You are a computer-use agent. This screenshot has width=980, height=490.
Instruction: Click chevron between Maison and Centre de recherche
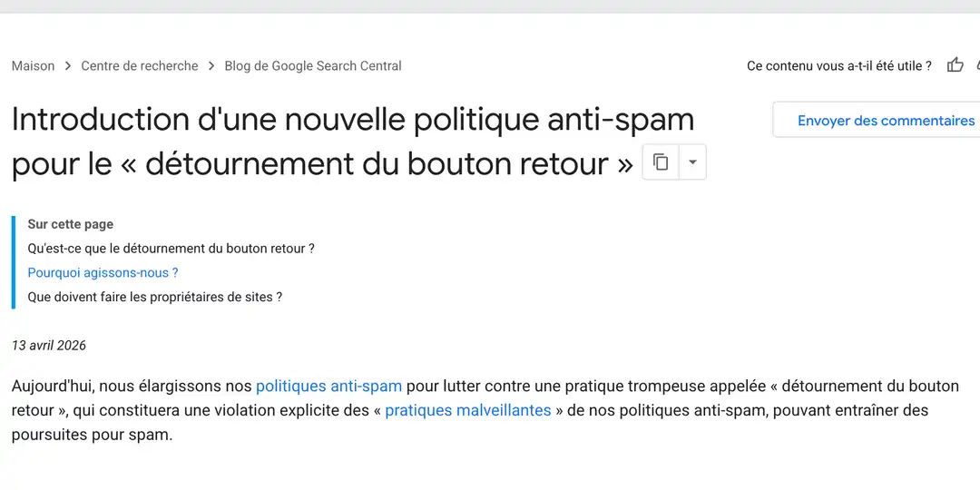click(x=68, y=66)
